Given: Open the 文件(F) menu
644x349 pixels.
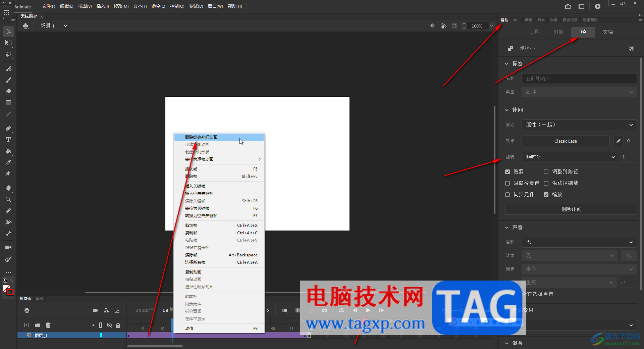Looking at the screenshot, I should [48, 6].
